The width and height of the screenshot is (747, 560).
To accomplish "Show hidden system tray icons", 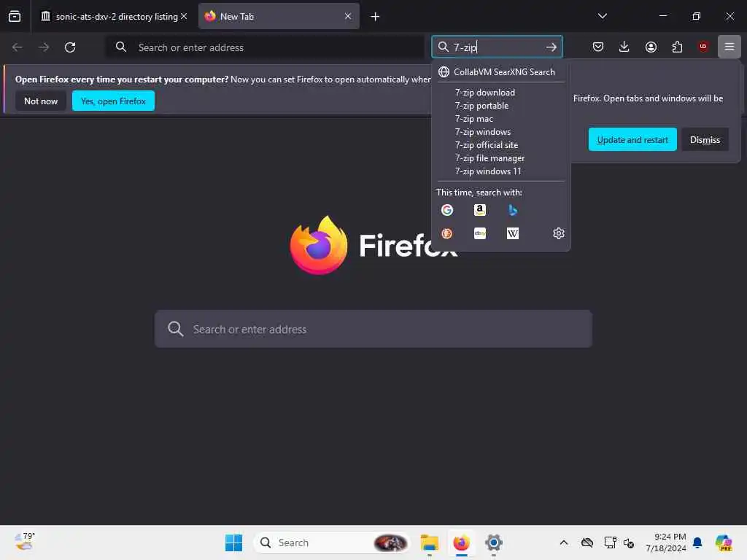I will 564,542.
